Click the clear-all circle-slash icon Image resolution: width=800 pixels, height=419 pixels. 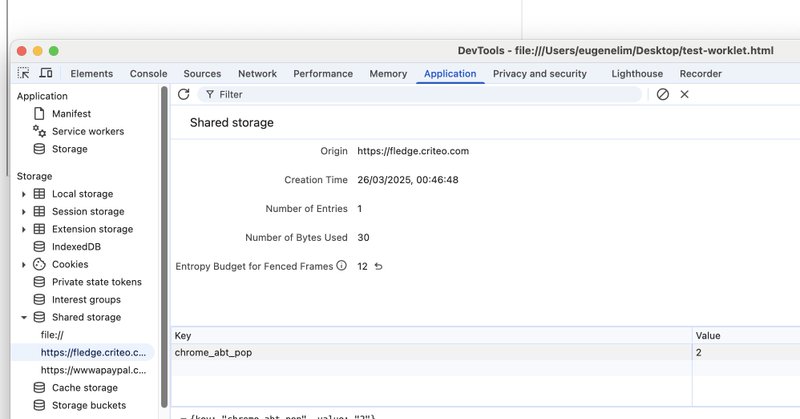pos(662,94)
